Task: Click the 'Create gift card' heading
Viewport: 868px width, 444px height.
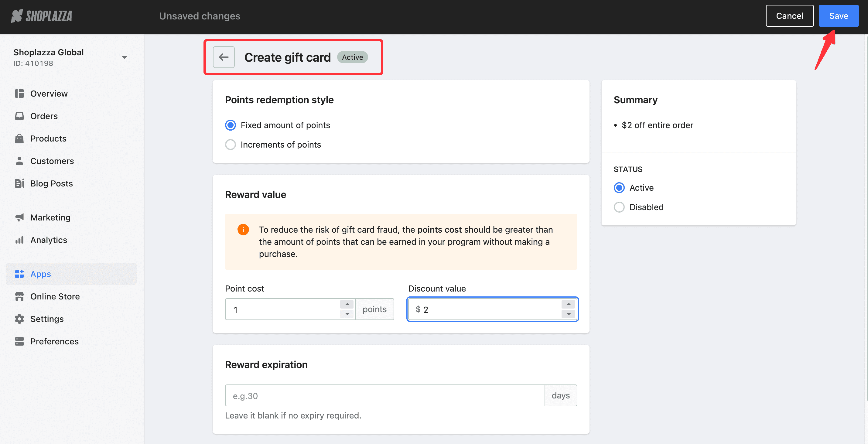Action: (287, 57)
